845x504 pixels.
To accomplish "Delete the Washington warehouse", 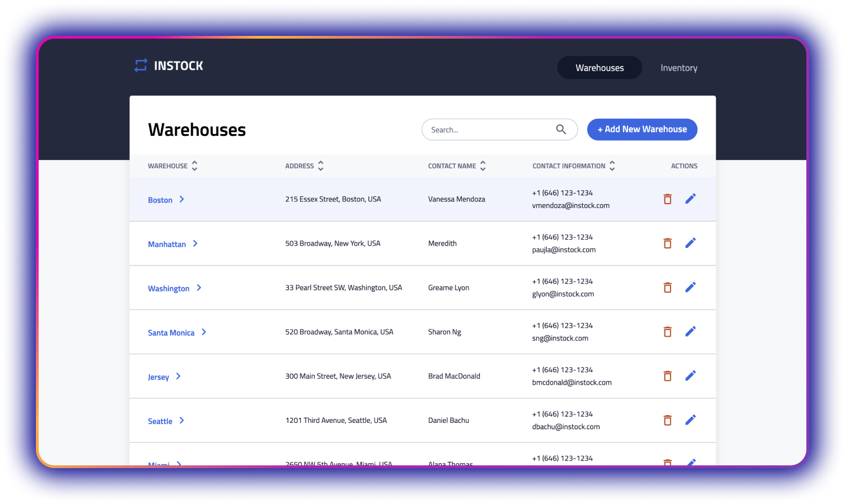I will (x=667, y=288).
